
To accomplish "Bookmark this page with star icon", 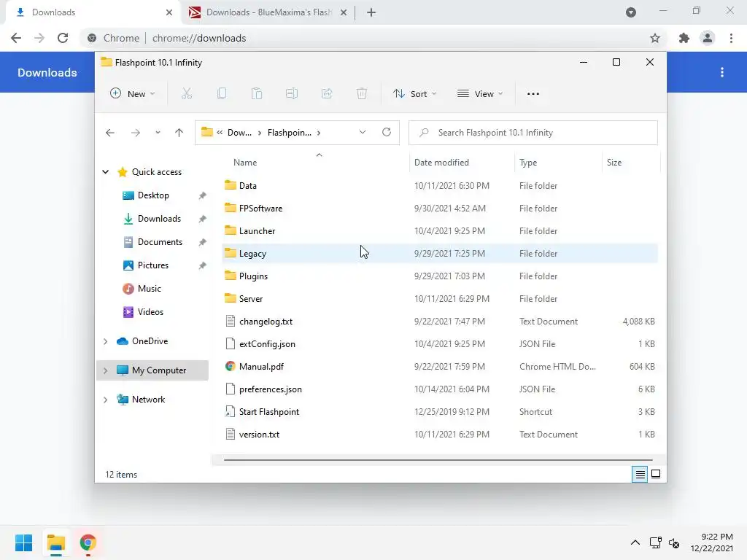I will [x=655, y=38].
